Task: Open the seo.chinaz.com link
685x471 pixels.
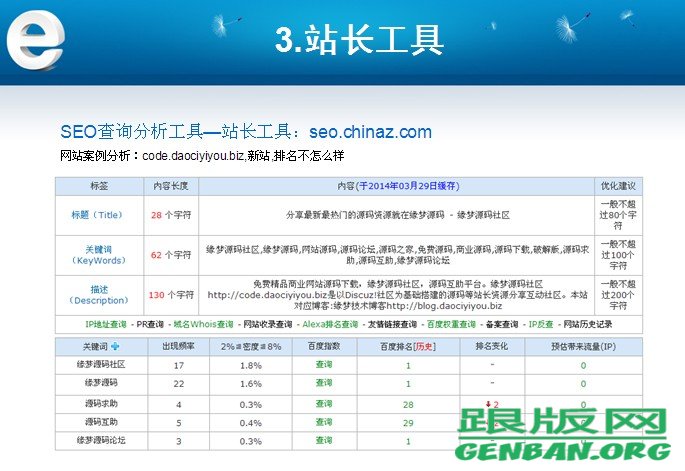Action: 370,132
